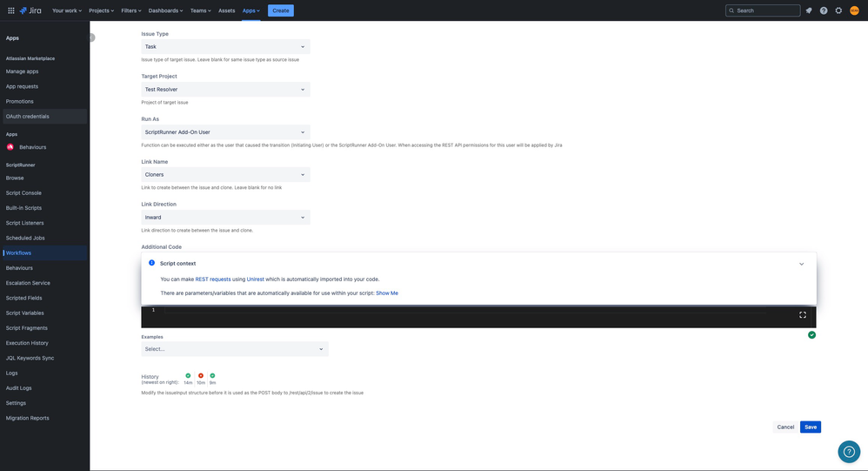868x471 pixels.
Task: Open the Link Direction dropdown
Action: [x=225, y=217]
